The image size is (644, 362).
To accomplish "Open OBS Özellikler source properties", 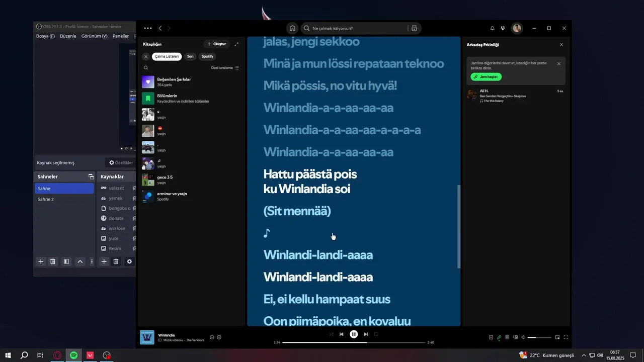I will pyautogui.click(x=121, y=163).
